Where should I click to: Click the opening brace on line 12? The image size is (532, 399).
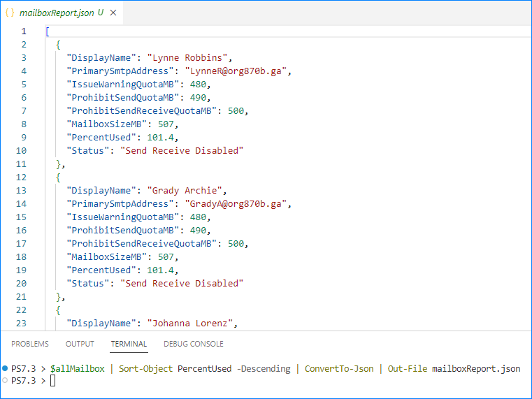click(58, 177)
